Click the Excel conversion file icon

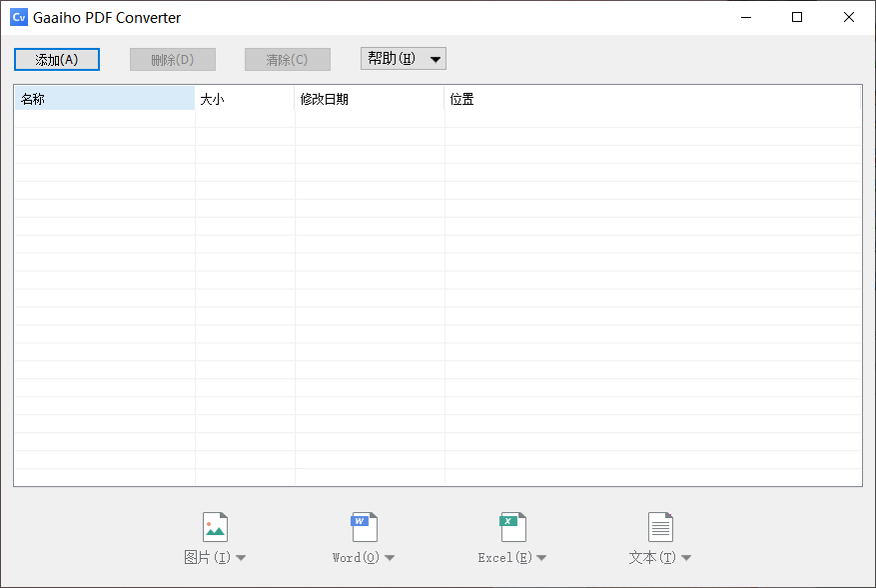pyautogui.click(x=512, y=527)
